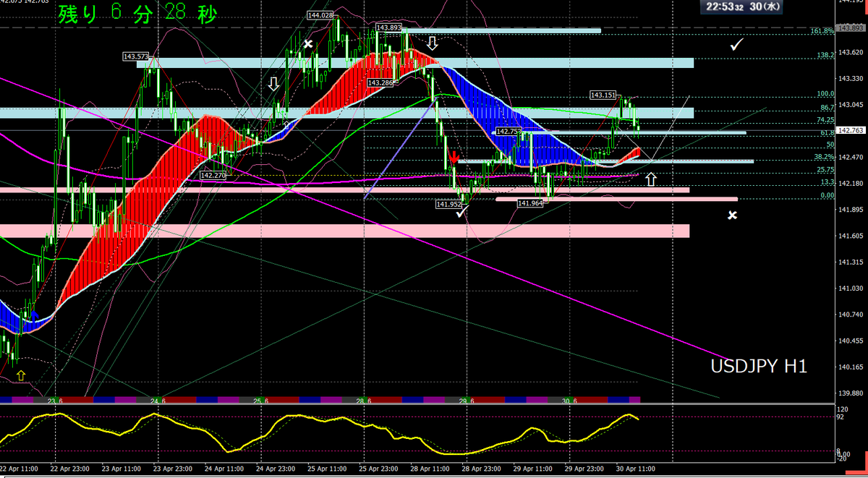Click the 142.270 price label
868x478 pixels.
213,175
